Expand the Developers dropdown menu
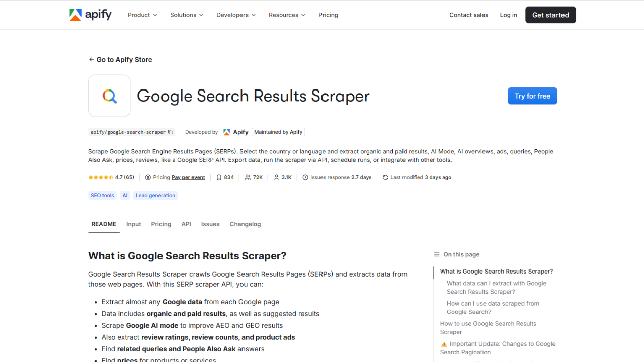644x362 pixels. point(236,15)
